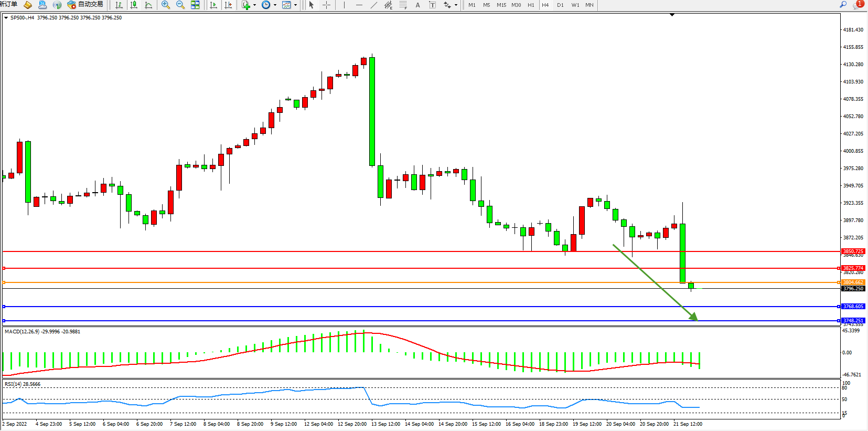Screen dimensions: 868x431
Task: Toggle the chart shift option
Action: 228,5
